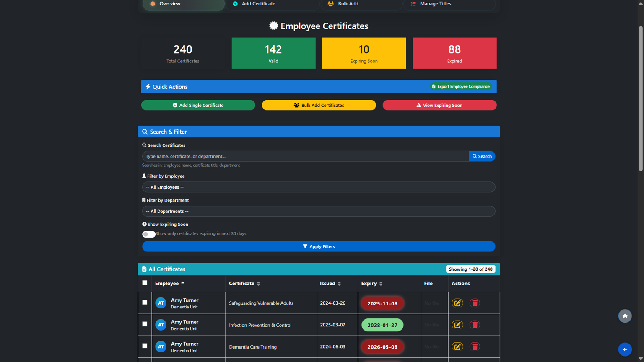Go to the Manage Titles tab
The width and height of the screenshot is (644, 362).
pyautogui.click(x=449, y=4)
